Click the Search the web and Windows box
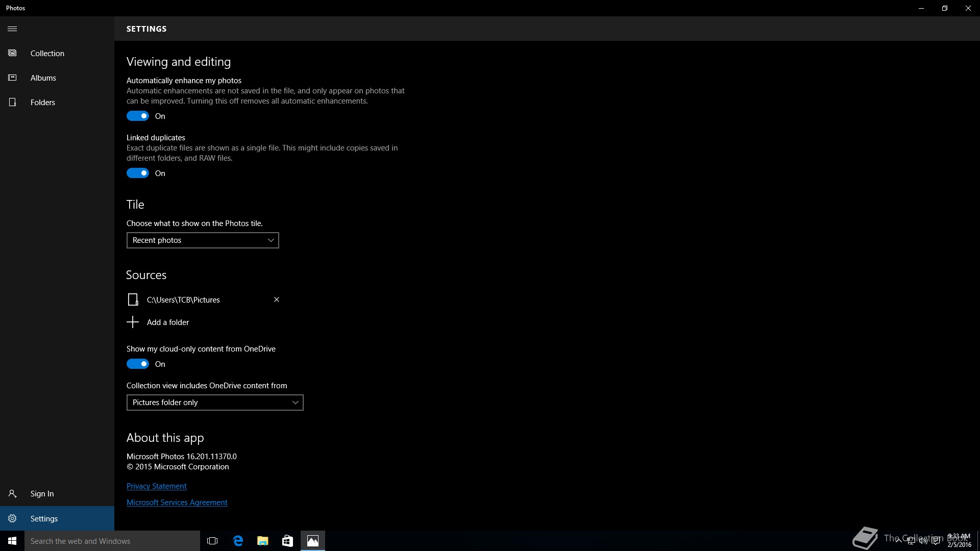Image resolution: width=980 pixels, height=551 pixels. point(112,541)
